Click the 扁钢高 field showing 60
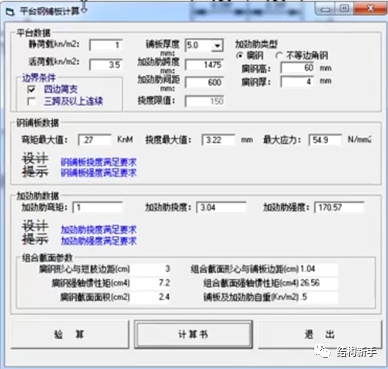 click(298, 68)
